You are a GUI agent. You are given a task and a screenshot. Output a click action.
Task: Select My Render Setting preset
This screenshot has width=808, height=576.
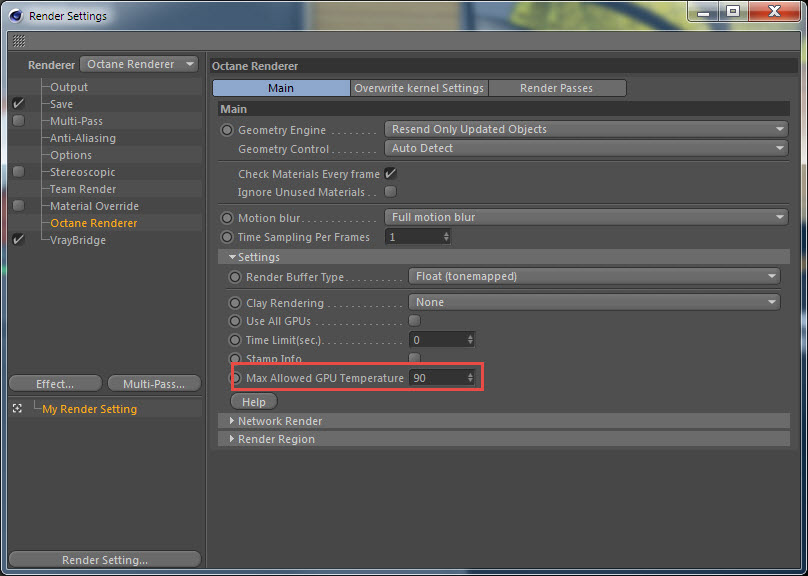tap(90, 409)
